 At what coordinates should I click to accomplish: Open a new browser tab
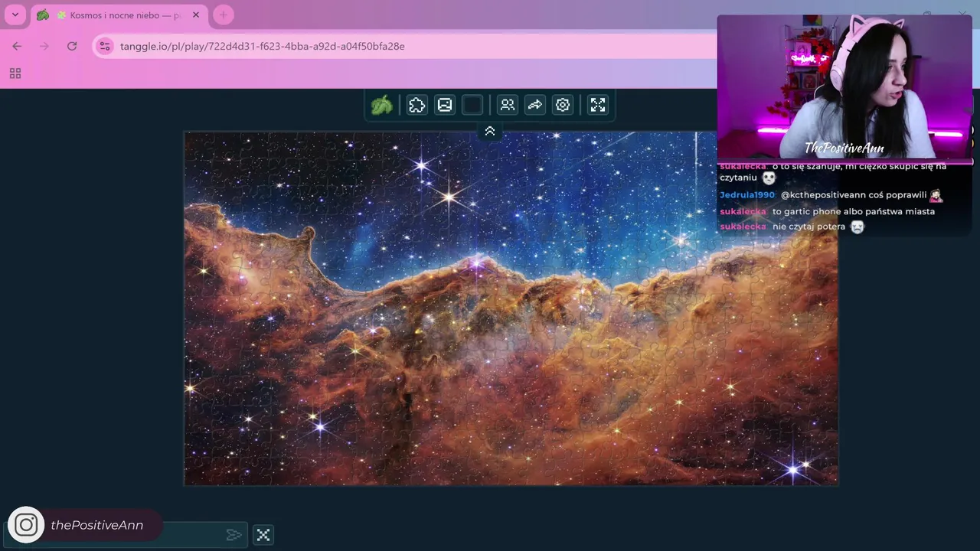(223, 15)
